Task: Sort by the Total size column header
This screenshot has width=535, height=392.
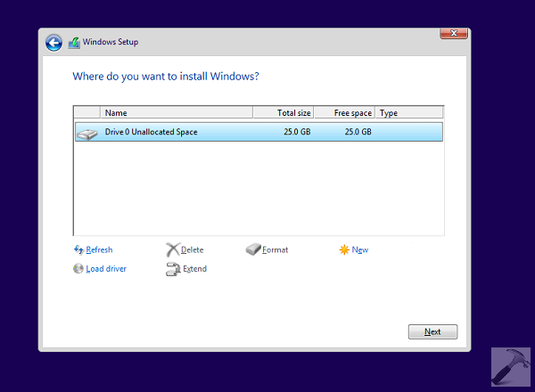Action: click(x=284, y=112)
